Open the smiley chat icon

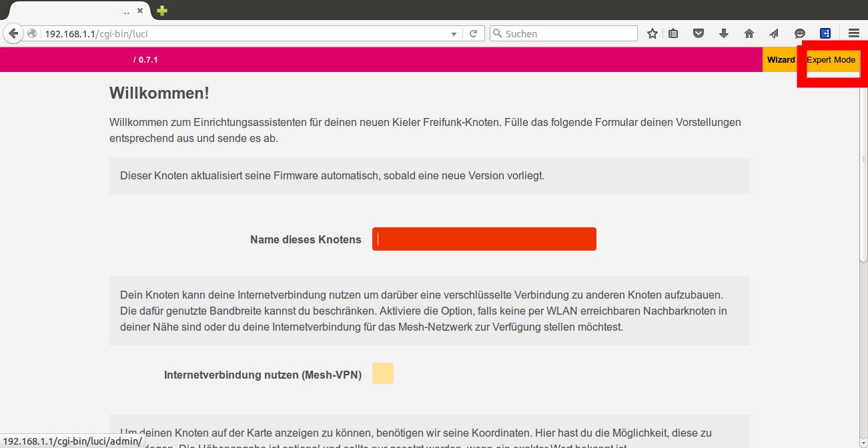800,33
